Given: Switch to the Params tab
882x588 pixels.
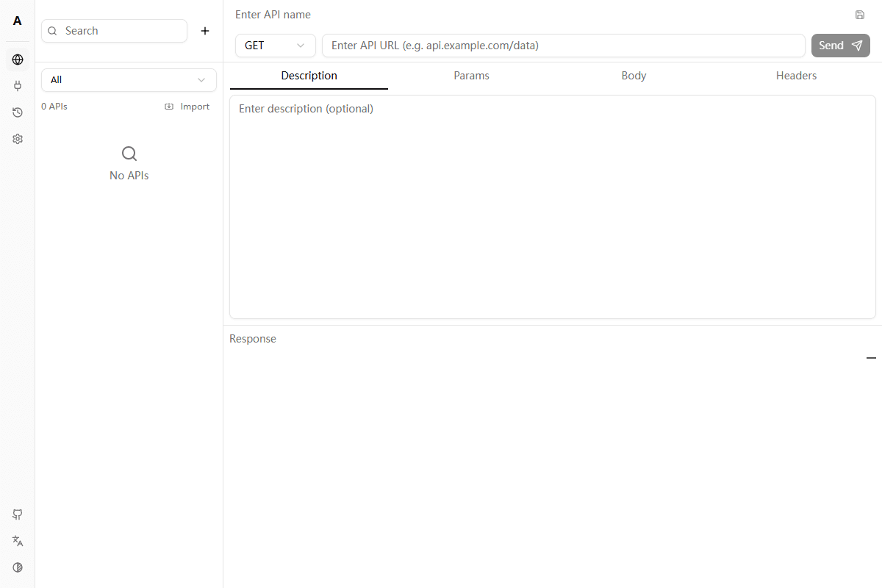Looking at the screenshot, I should [x=471, y=75].
